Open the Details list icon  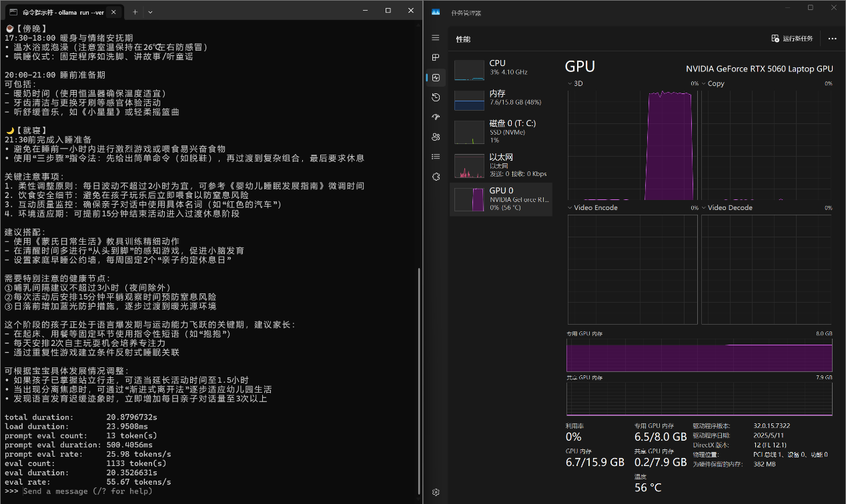point(436,157)
